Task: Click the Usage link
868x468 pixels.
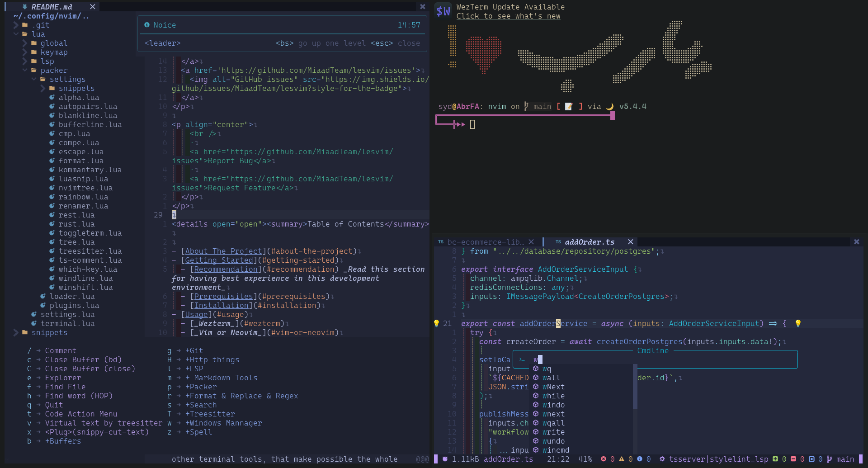Action: coord(197,314)
